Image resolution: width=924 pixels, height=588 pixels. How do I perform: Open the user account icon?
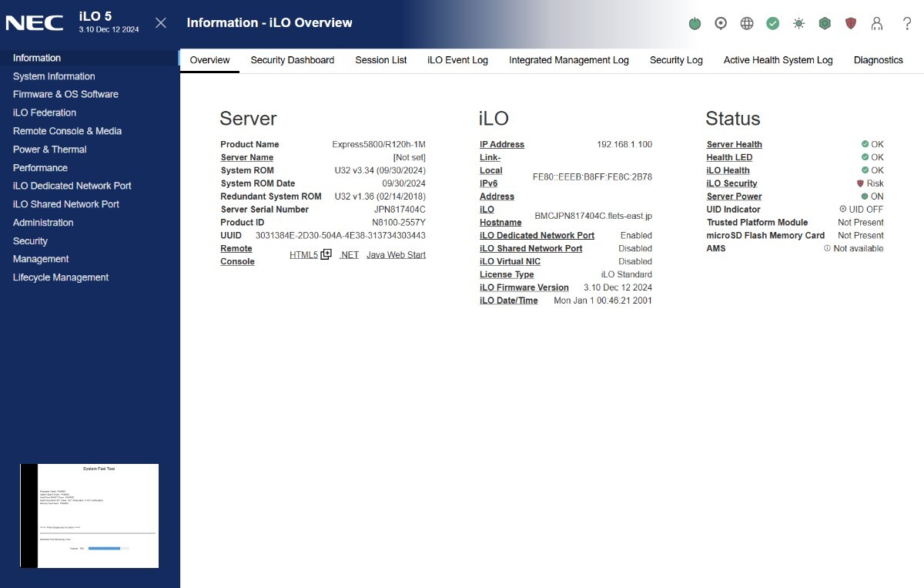[877, 23]
